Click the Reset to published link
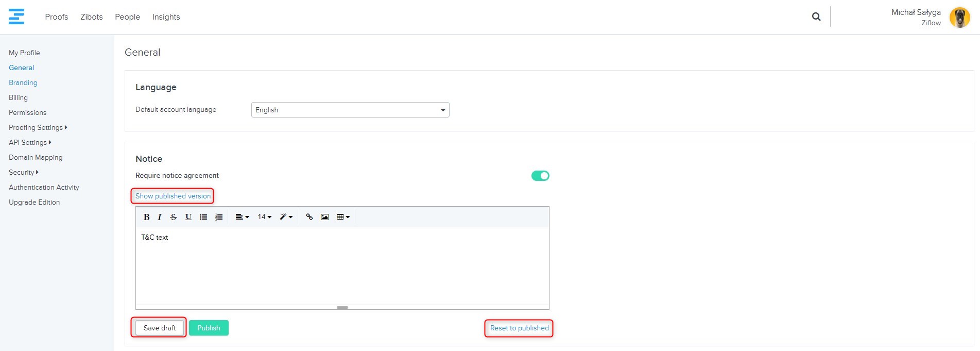This screenshot has width=980, height=351. click(x=519, y=328)
